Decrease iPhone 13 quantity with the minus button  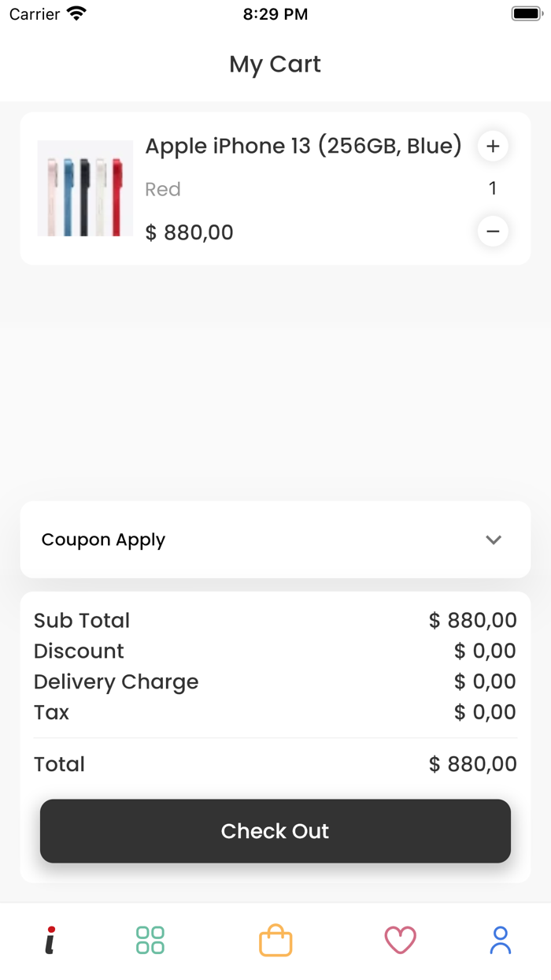pos(493,231)
